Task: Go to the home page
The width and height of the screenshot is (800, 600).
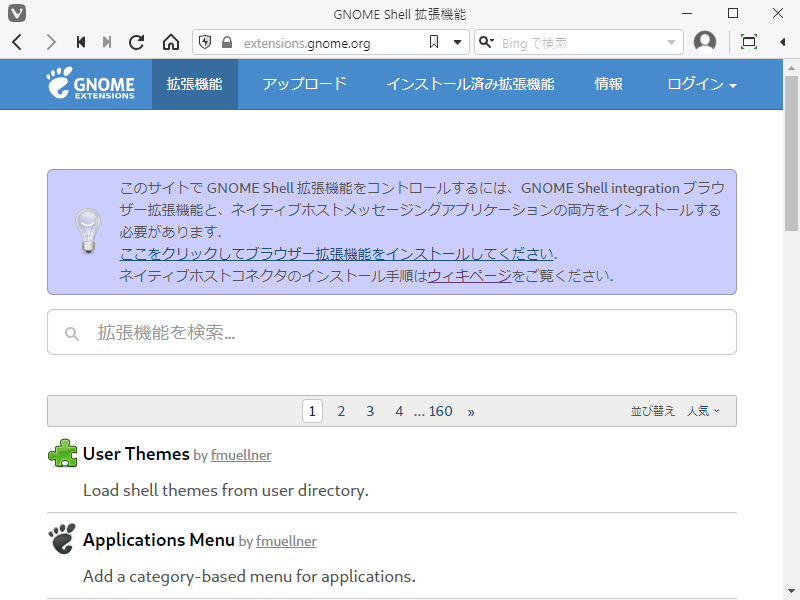Action: (171, 42)
